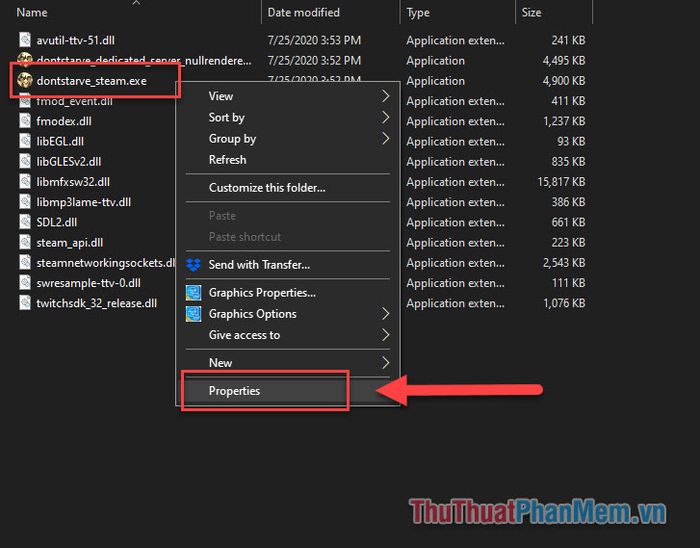This screenshot has width=700, height=548.
Task: Open Graphics Properties... from context menu
Action: (x=288, y=293)
